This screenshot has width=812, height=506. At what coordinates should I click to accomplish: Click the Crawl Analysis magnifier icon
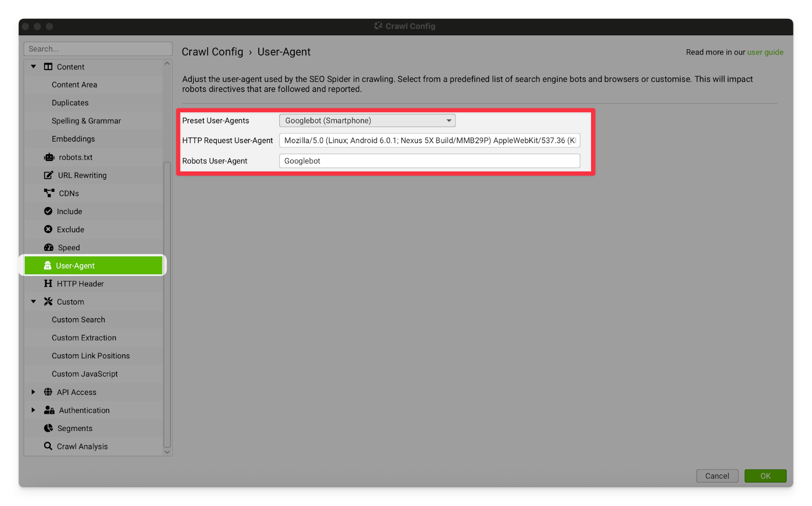pyautogui.click(x=48, y=446)
